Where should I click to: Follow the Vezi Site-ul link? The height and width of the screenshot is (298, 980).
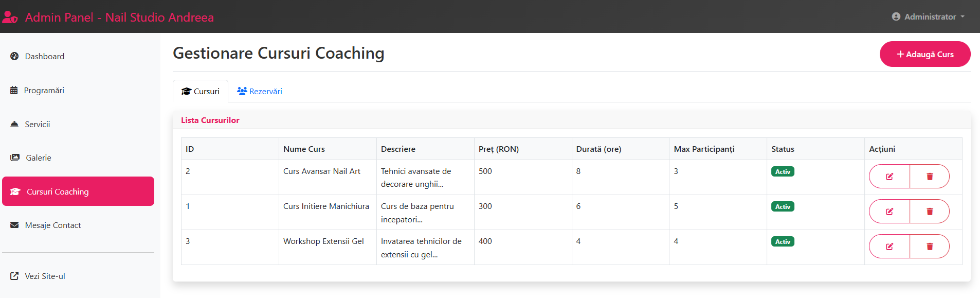(x=78, y=276)
